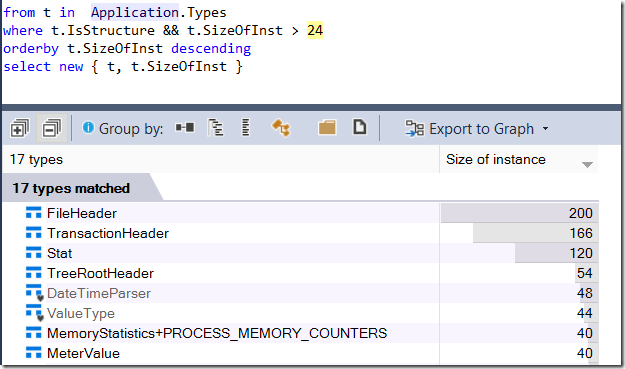625x369 pixels.
Task: Click the highlighted 24 threshold in query
Action: [x=315, y=30]
